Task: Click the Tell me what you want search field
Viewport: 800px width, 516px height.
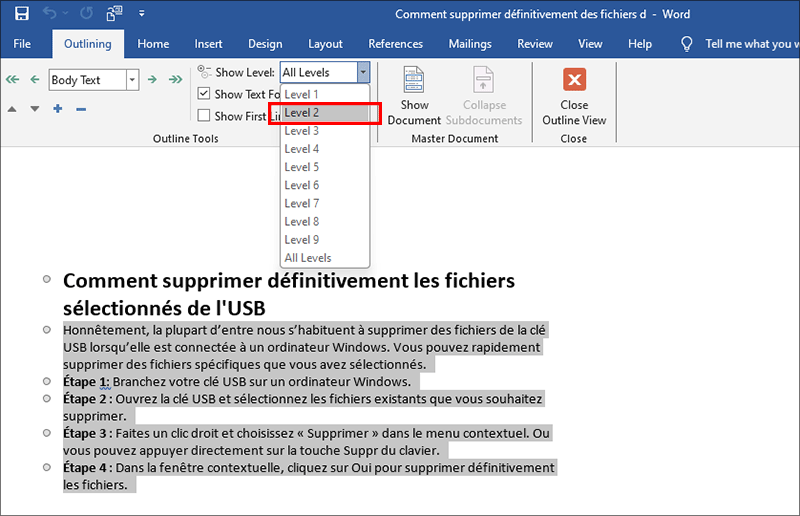Action: pos(752,44)
